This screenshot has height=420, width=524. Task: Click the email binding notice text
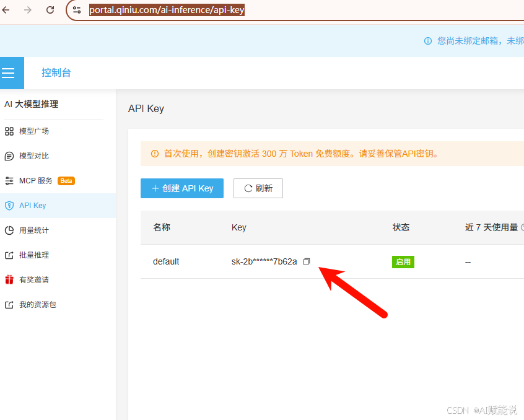pos(481,41)
